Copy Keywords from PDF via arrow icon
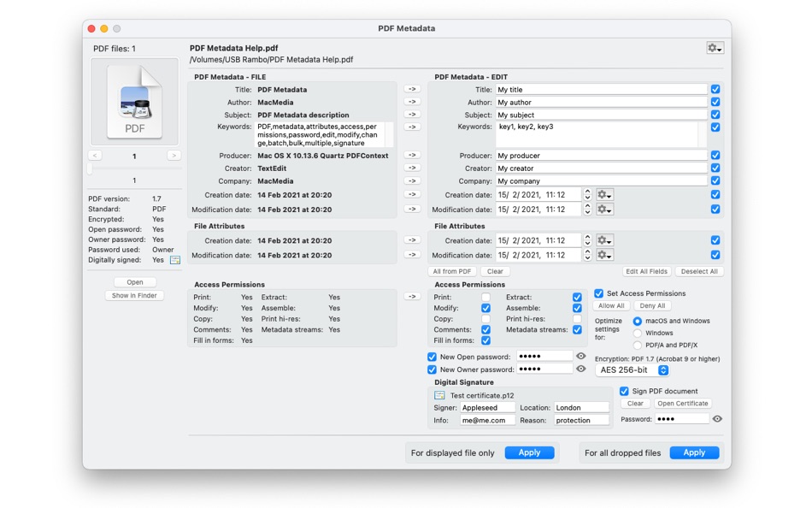The image size is (812, 508). point(412,126)
